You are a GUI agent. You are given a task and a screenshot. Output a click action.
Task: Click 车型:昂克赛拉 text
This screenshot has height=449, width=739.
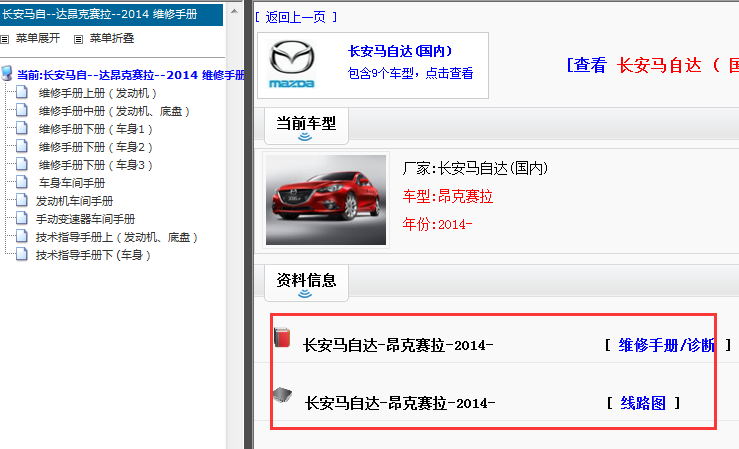click(448, 196)
